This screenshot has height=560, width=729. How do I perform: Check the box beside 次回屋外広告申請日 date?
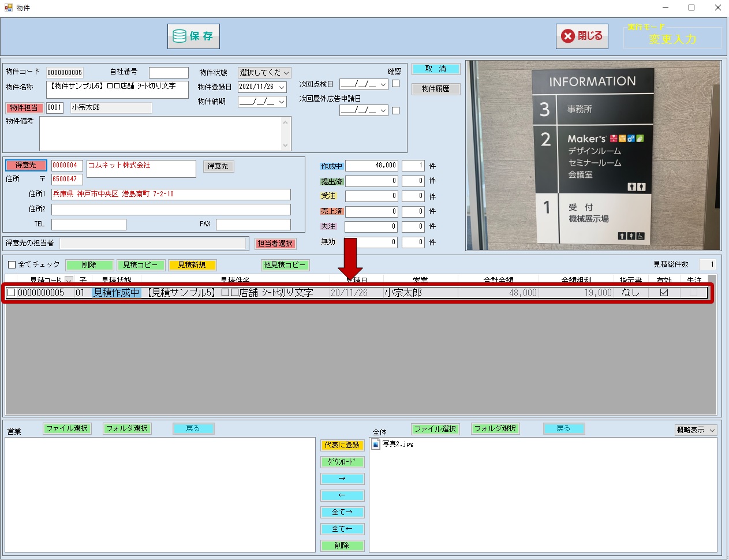click(x=395, y=110)
